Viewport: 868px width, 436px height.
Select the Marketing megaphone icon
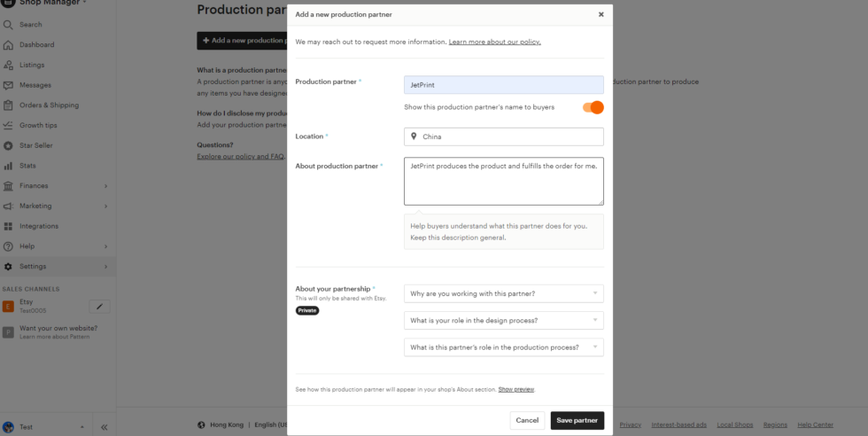click(x=9, y=206)
